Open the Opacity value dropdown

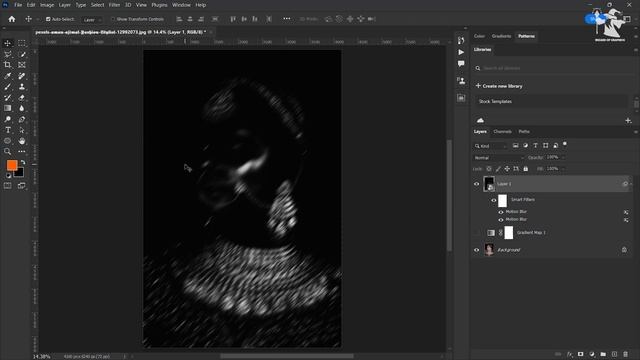click(563, 157)
